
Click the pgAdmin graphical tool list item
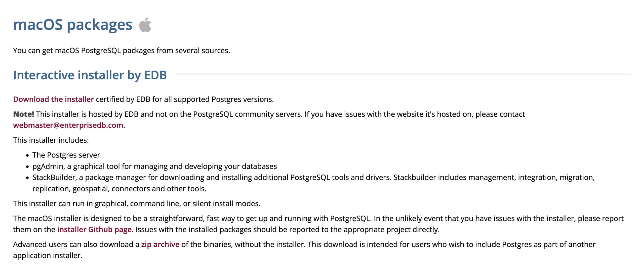click(x=154, y=166)
